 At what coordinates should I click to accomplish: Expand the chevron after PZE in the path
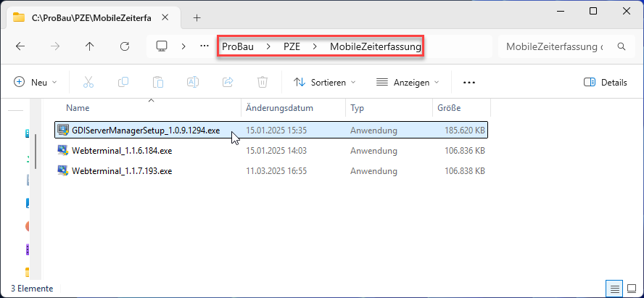[x=315, y=47]
